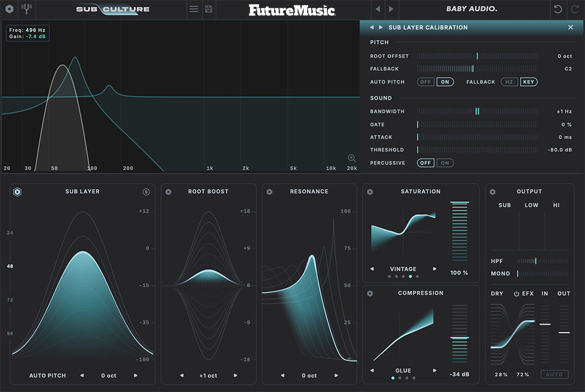The height and width of the screenshot is (392, 585).
Task: Set Percussive to ON
Action: 445,163
